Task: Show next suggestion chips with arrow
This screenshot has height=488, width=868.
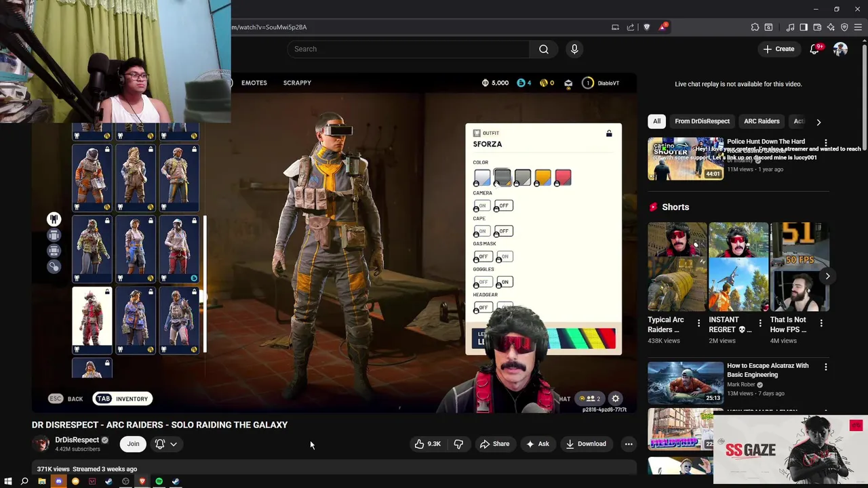Action: click(x=818, y=122)
